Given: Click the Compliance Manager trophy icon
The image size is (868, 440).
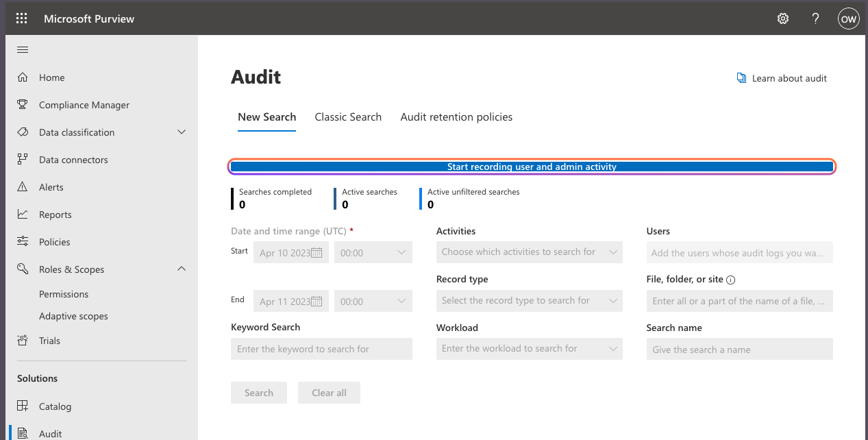Looking at the screenshot, I should [23, 105].
